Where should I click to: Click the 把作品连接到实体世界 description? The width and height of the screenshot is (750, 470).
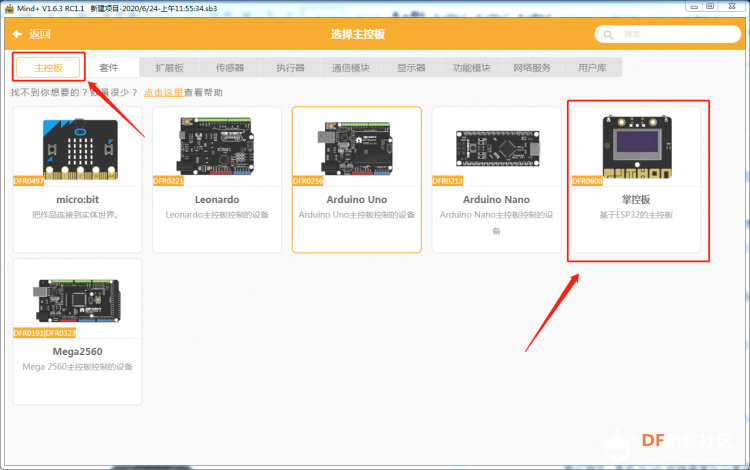77,215
